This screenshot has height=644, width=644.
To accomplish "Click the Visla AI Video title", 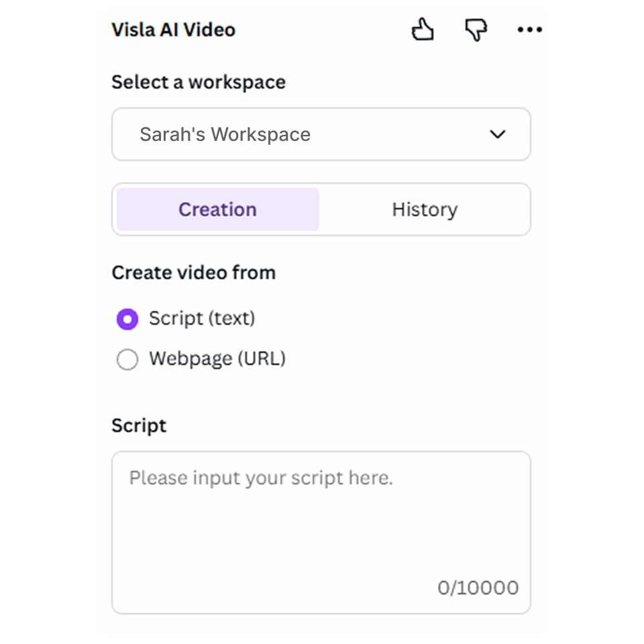I will coord(173,30).
